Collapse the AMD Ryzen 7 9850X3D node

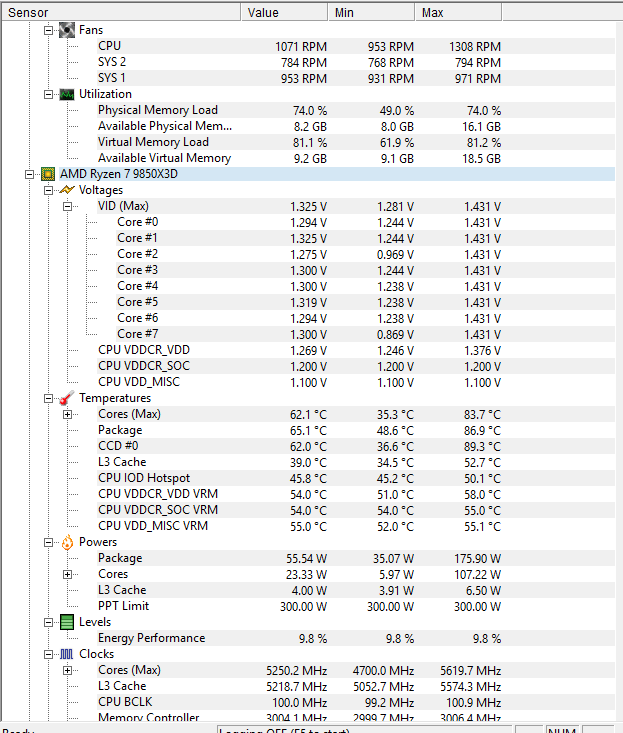click(x=29, y=174)
